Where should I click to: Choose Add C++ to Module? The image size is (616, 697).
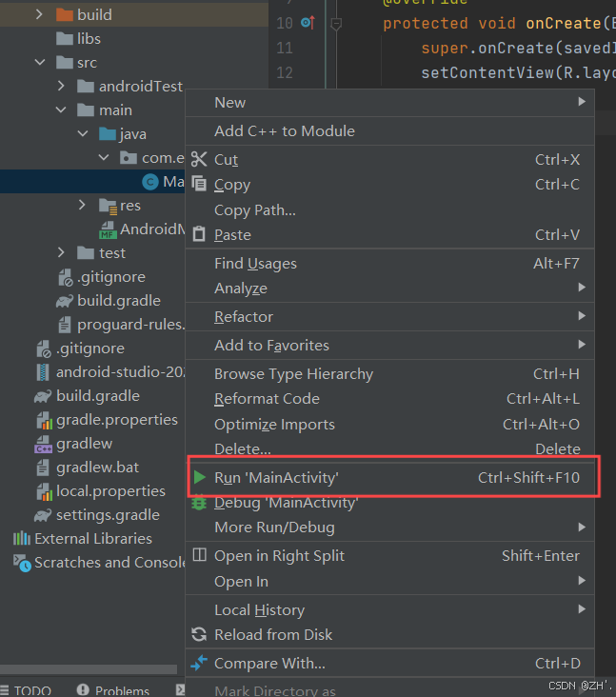pyautogui.click(x=389, y=131)
